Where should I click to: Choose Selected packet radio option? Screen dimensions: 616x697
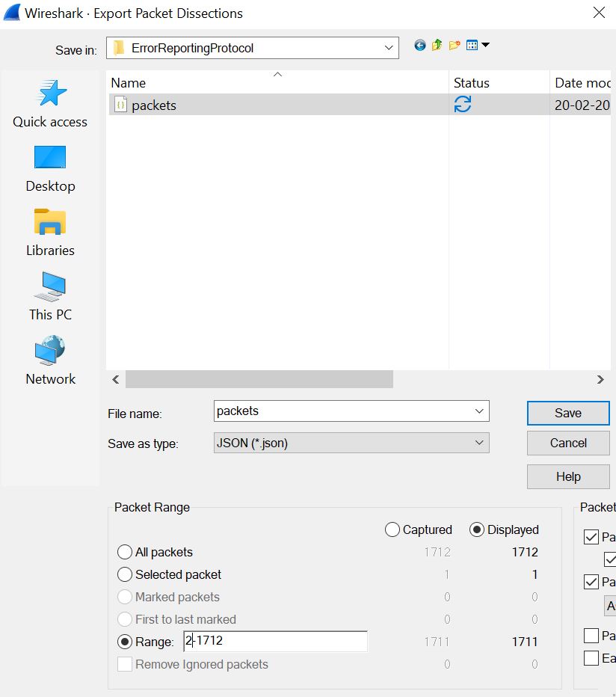124,574
